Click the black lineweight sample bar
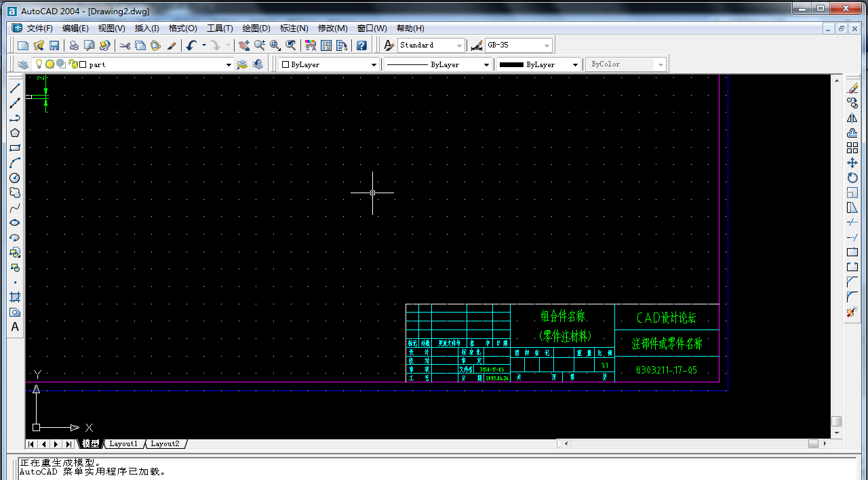The height and width of the screenshot is (480, 868). pyautogui.click(x=511, y=64)
